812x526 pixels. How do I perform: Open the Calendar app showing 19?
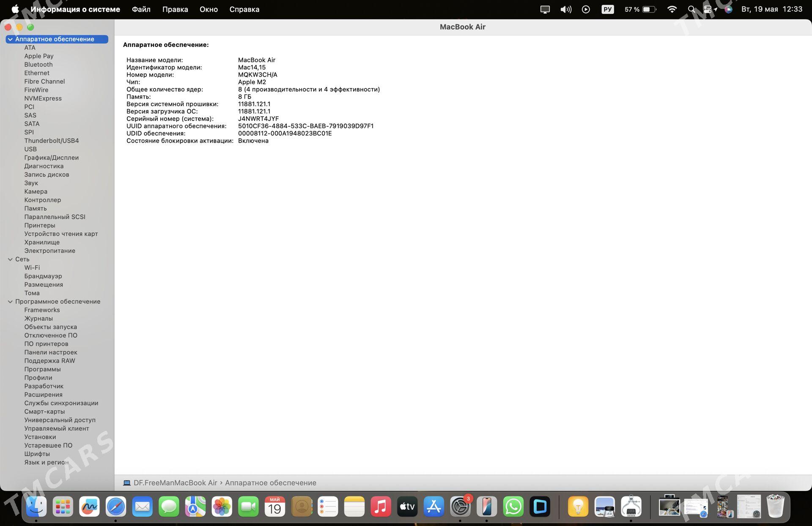click(275, 506)
